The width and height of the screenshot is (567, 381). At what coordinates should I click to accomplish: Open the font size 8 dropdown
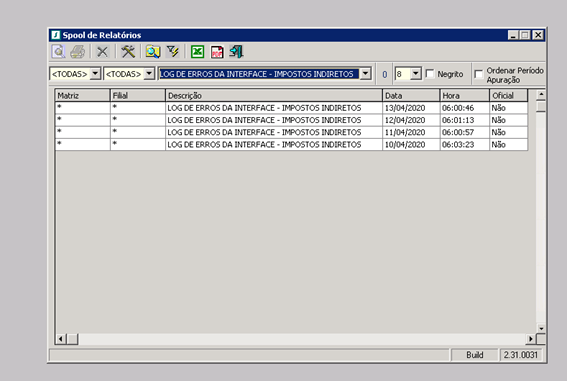[416, 74]
